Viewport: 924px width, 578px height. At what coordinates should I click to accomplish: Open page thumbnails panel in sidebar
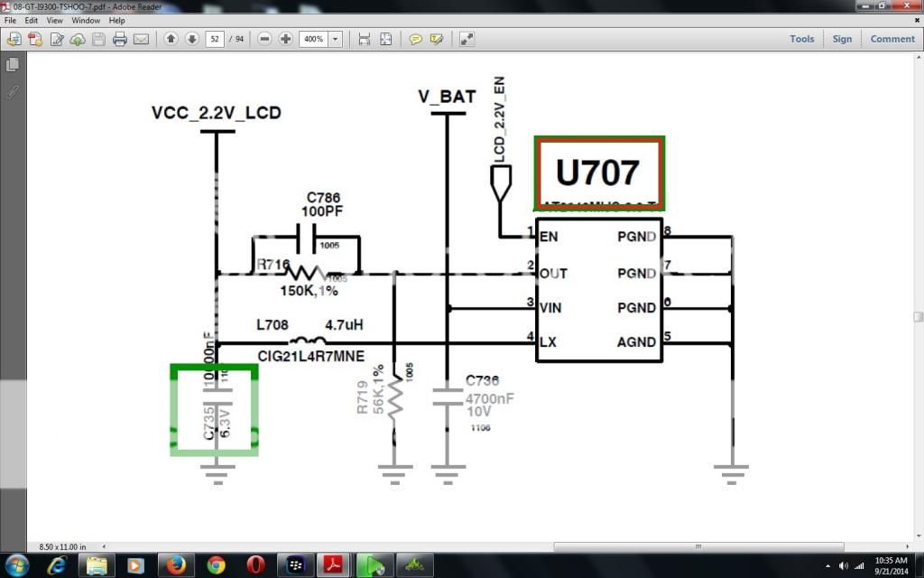click(x=13, y=65)
